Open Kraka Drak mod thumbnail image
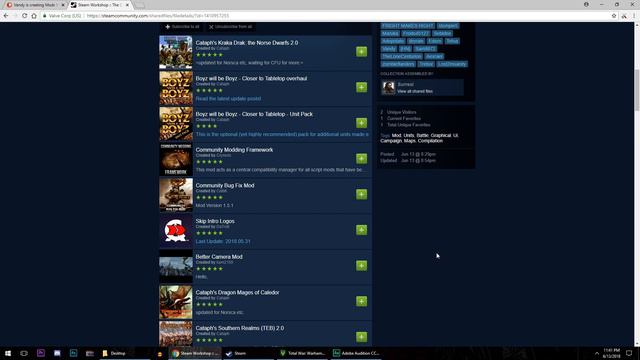 point(176,52)
